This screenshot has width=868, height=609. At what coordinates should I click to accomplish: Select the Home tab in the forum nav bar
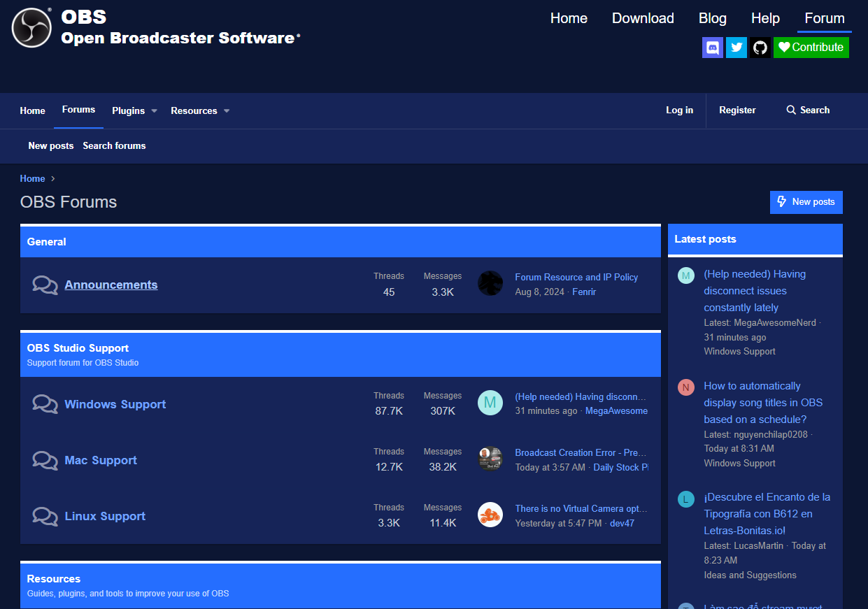point(32,110)
